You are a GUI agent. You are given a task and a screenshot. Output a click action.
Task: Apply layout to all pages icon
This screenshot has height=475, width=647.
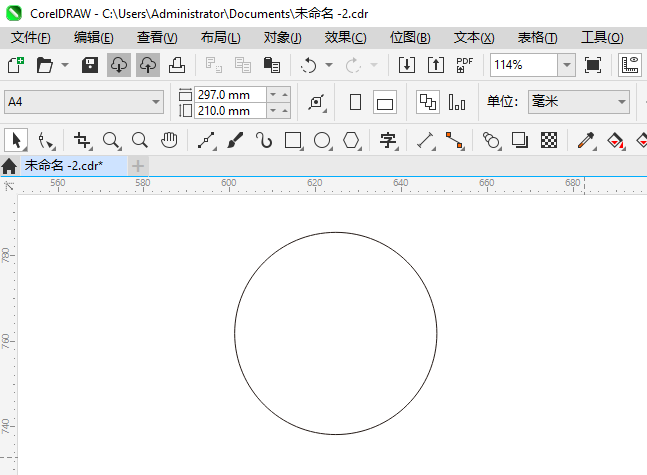click(427, 102)
